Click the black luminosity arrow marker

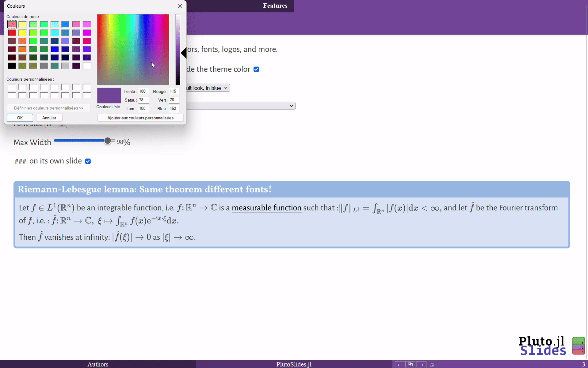184,53
